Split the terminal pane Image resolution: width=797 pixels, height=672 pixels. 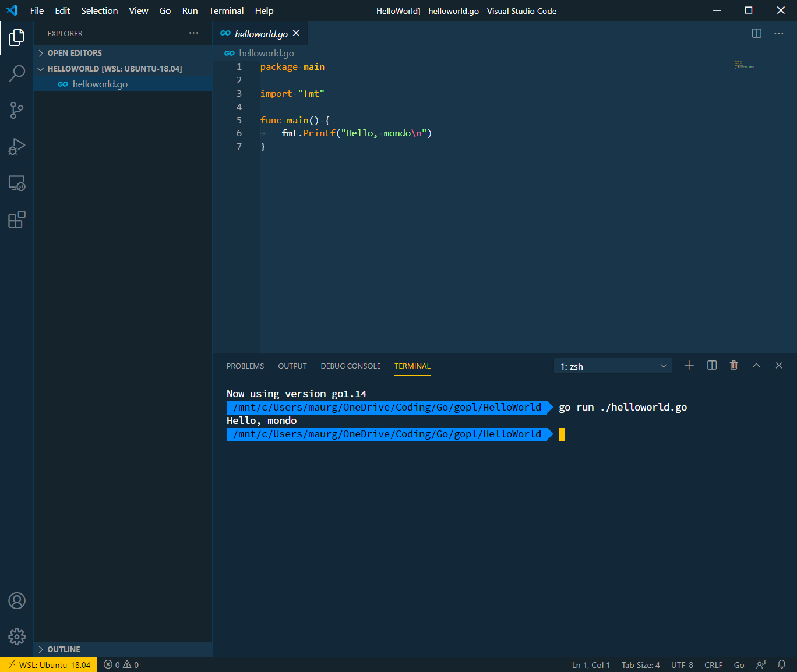pyautogui.click(x=712, y=365)
